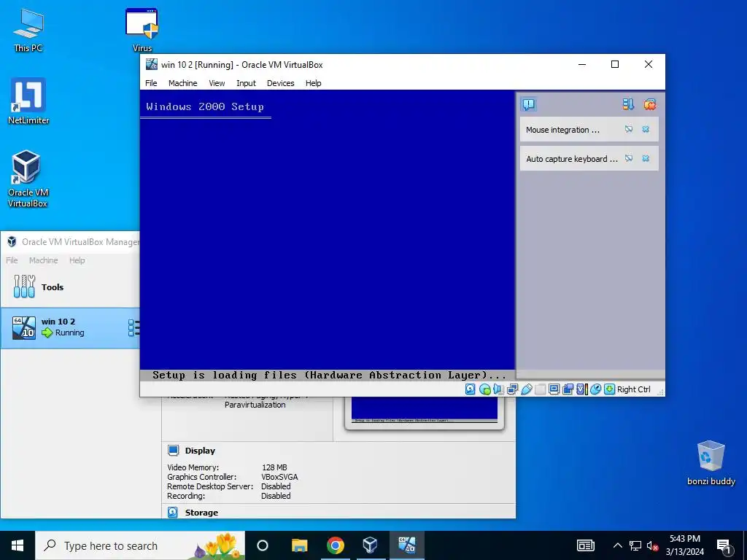747x560 pixels.
Task: Click the greyed shared folders status icon
Action: (x=540, y=389)
